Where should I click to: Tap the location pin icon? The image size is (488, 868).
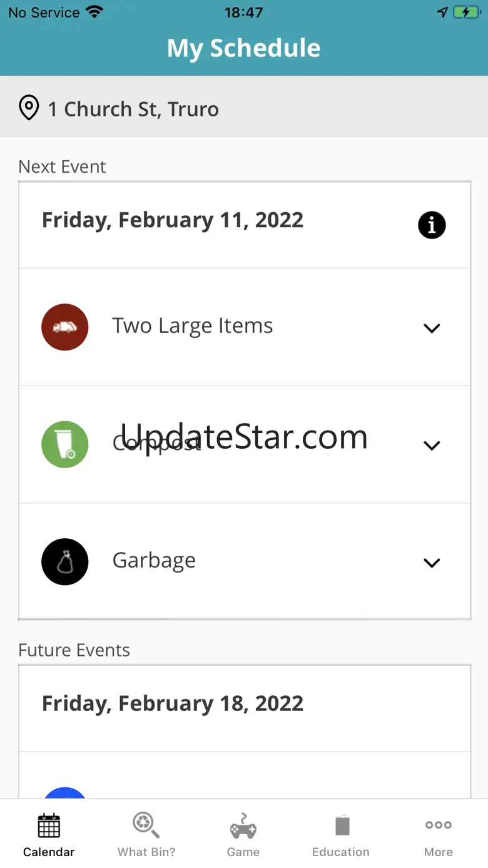coord(29,108)
